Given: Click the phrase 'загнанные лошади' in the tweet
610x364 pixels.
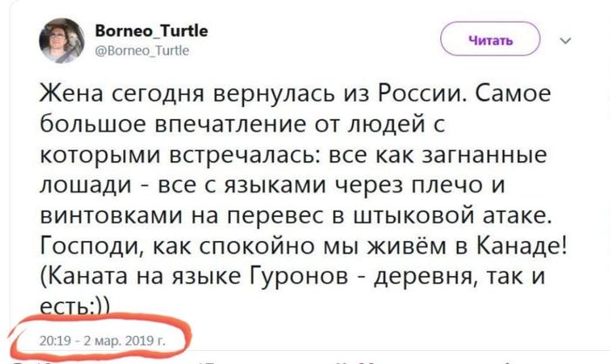Looking at the screenshot, I should coord(488,155).
